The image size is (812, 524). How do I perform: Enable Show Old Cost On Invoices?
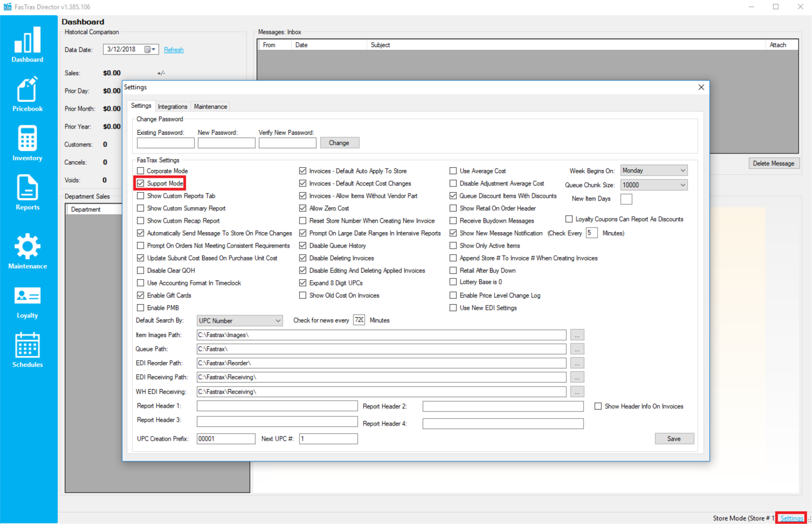tap(302, 295)
